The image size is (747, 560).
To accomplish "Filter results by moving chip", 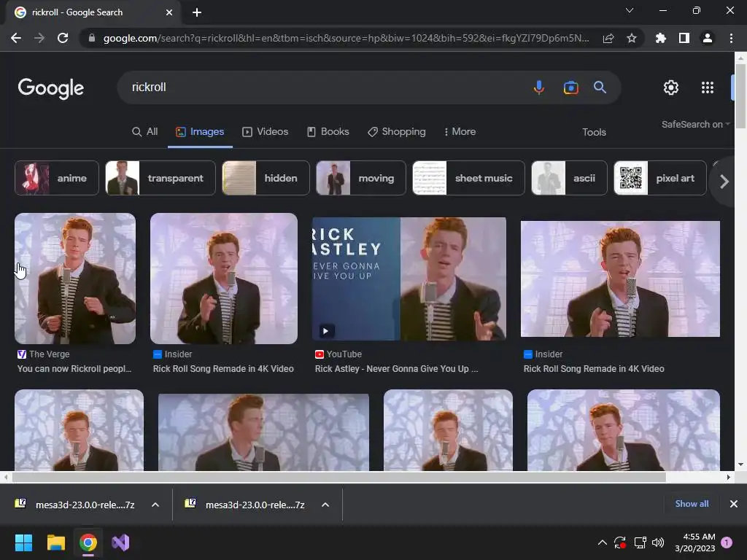I will (x=361, y=178).
